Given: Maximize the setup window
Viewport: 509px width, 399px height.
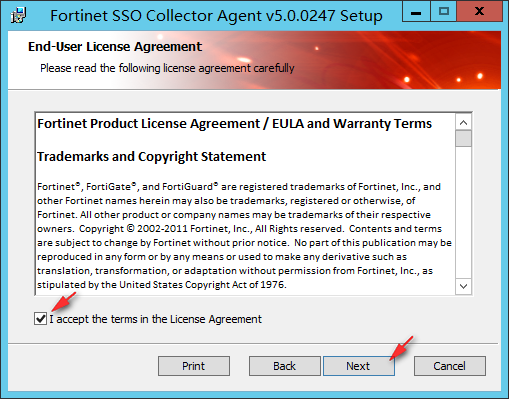Looking at the screenshot, I should [x=443, y=11].
